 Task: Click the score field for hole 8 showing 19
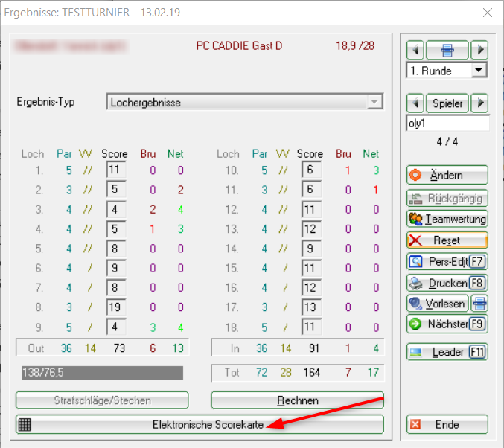(x=116, y=307)
